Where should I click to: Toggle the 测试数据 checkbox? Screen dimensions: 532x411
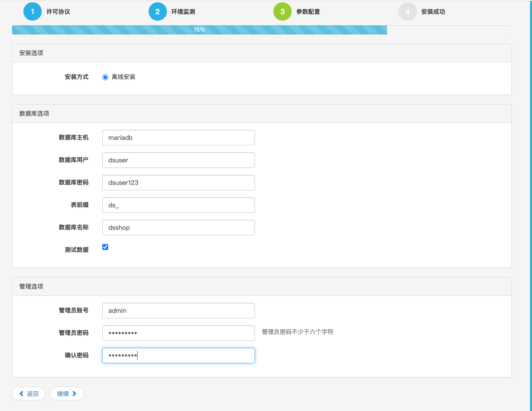click(105, 247)
